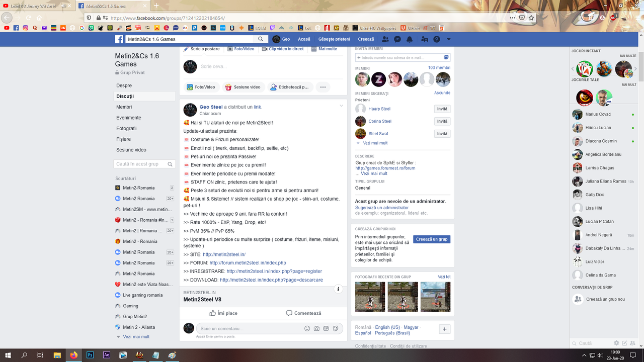
Task: Open the Facebook quick help question mark
Action: tap(437, 39)
